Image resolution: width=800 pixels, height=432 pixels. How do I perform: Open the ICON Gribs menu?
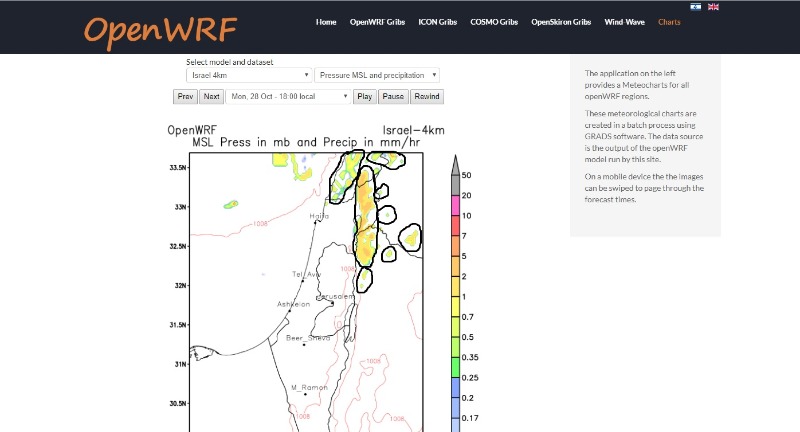[x=438, y=22]
